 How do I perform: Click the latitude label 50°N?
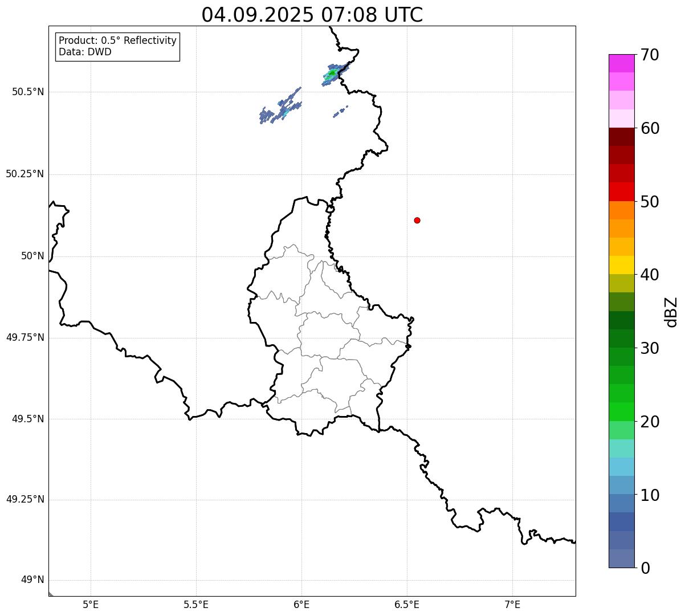coord(32,256)
